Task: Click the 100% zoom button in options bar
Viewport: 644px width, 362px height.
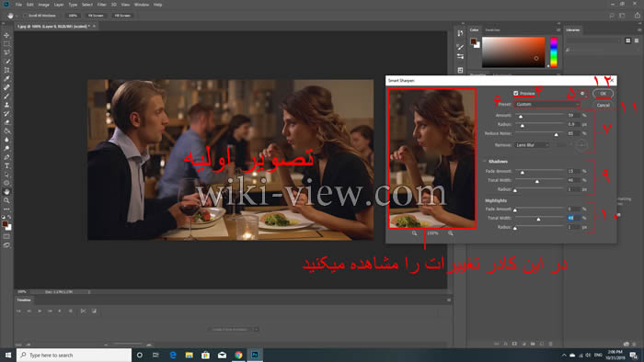Action: (73, 16)
